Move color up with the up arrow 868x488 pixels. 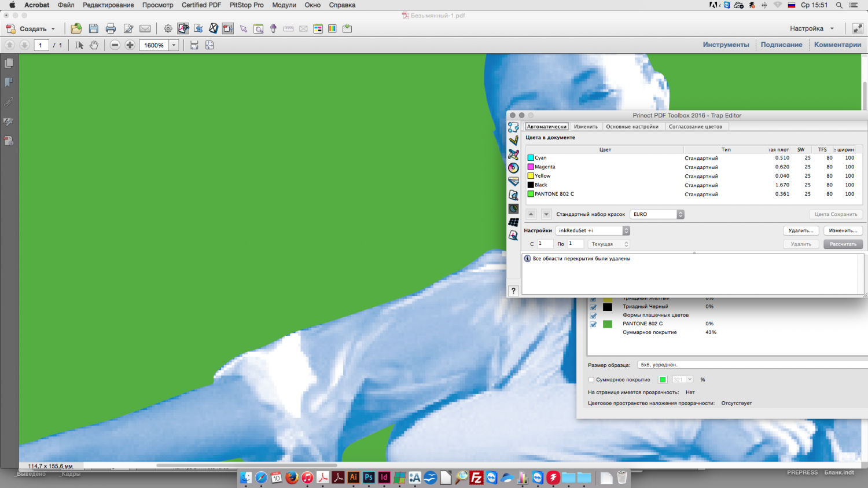click(x=531, y=214)
